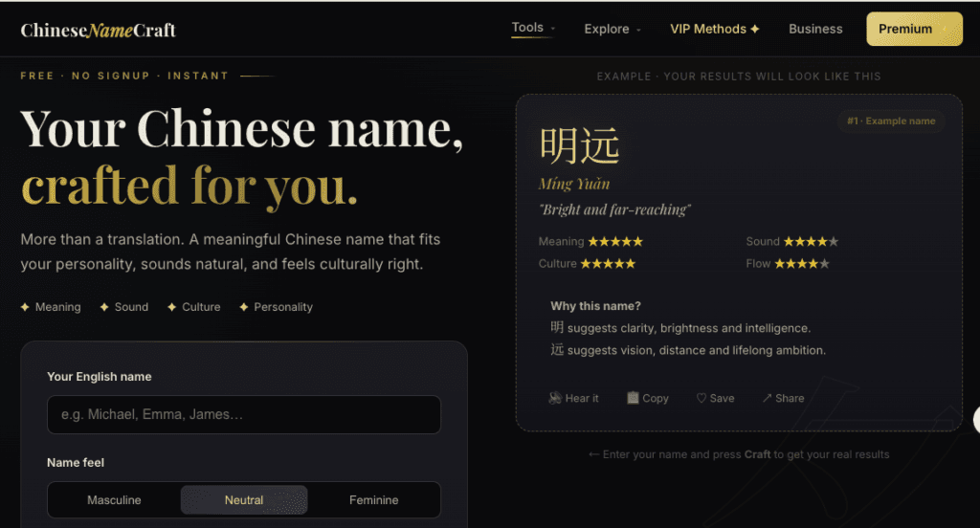The height and width of the screenshot is (528, 980).
Task: Open the Premium button chevron
Action: (945, 29)
